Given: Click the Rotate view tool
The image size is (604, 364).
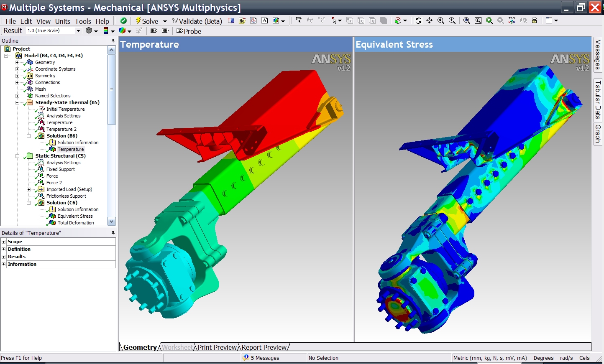Looking at the screenshot, I should pyautogui.click(x=418, y=20).
